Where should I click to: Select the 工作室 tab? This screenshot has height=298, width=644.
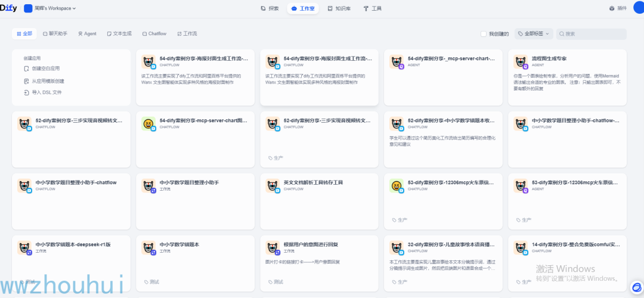(303, 8)
